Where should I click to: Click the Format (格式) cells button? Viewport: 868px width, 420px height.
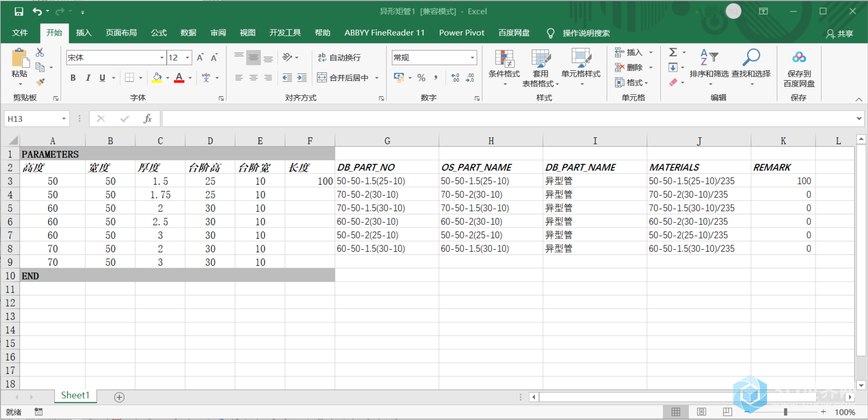632,83
